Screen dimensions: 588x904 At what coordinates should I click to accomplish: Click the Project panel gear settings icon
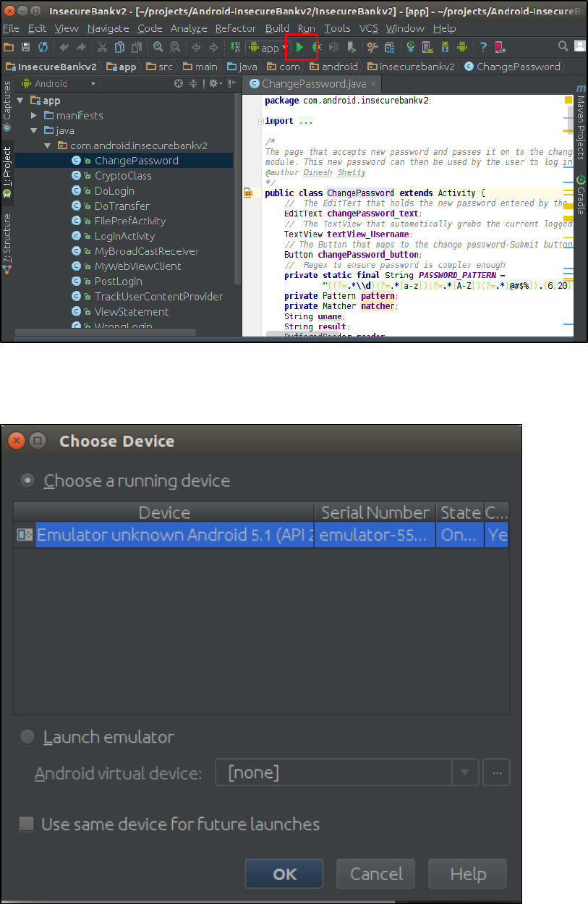pos(214,84)
